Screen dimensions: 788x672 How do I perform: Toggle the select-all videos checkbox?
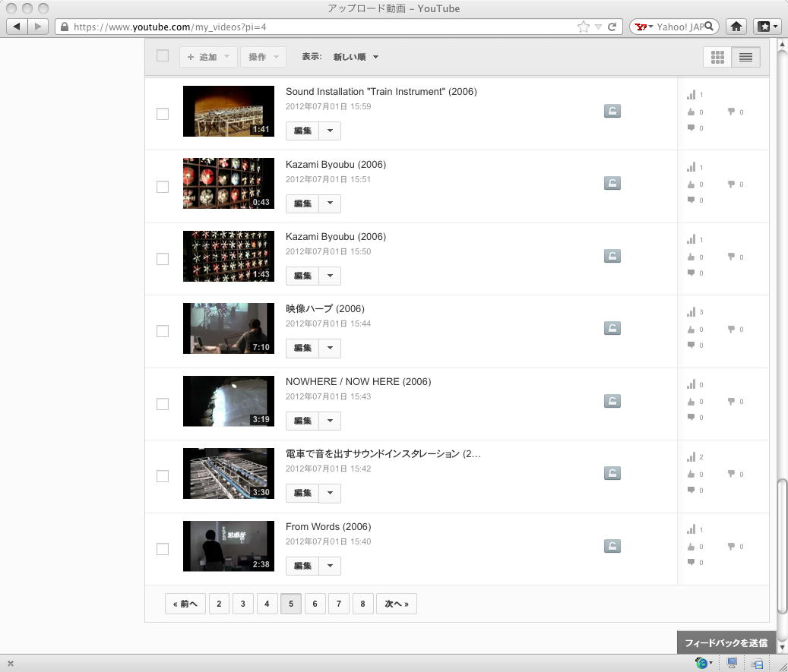[x=163, y=55]
